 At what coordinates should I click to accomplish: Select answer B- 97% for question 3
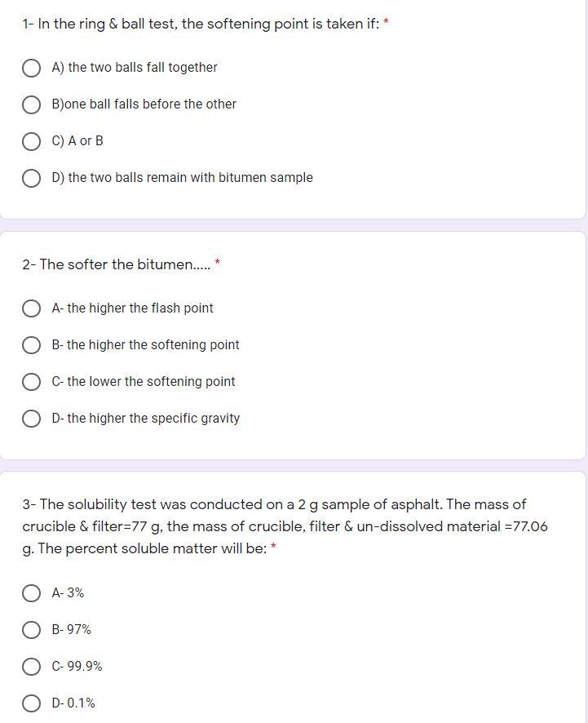tap(32, 630)
